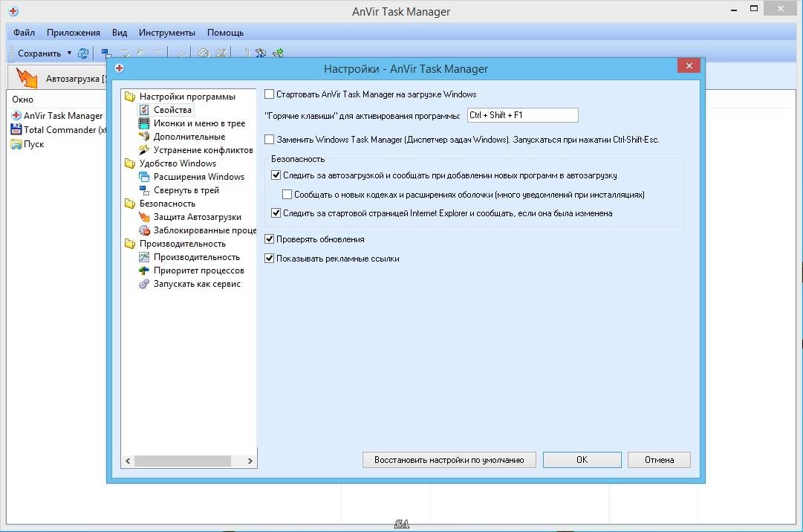Viewport: 803px width, 532px height.
Task: Select the 'Пуск' row in window list
Action: (x=27, y=144)
